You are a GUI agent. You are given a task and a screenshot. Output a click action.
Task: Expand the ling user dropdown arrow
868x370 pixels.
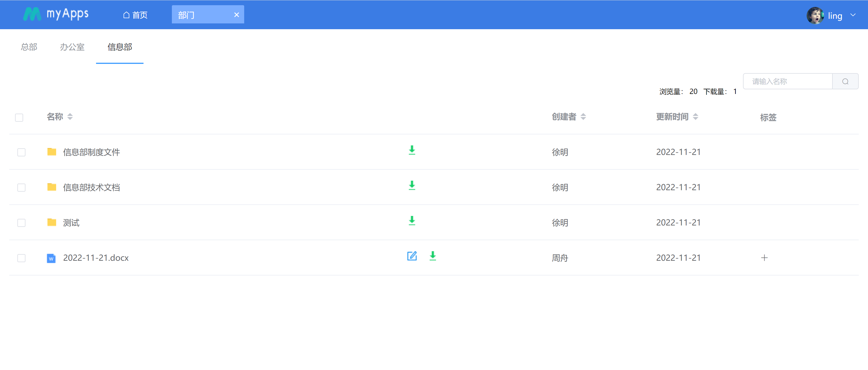point(853,15)
